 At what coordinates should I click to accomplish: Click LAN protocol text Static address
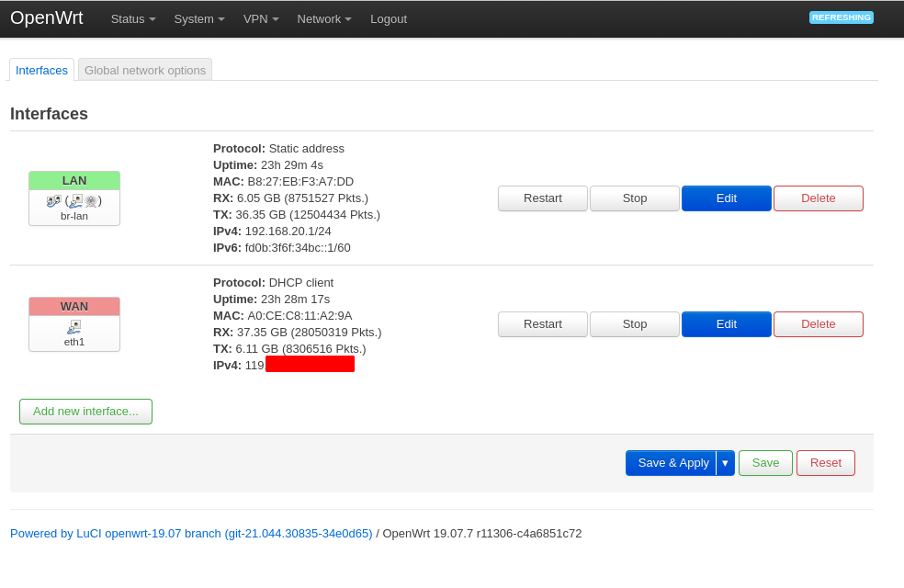[x=307, y=149]
